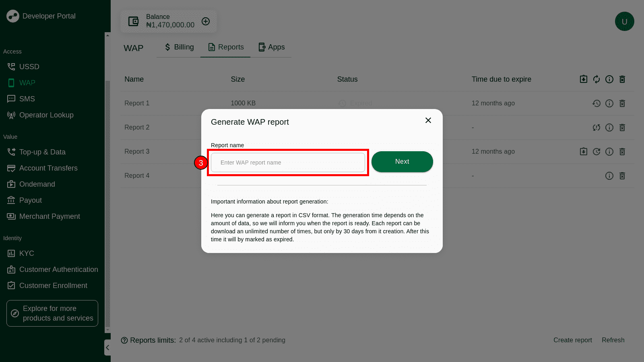Close the Generate WAP report dialog
644x362 pixels.
click(428, 120)
